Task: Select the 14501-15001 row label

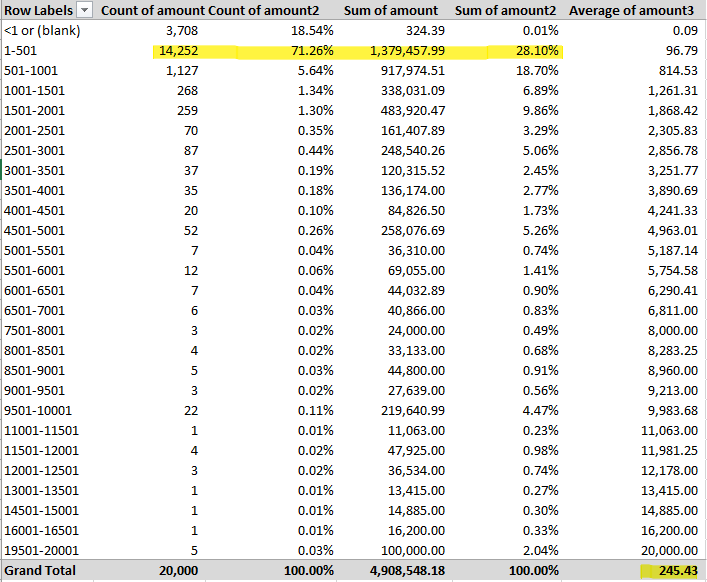Action: click(41, 510)
